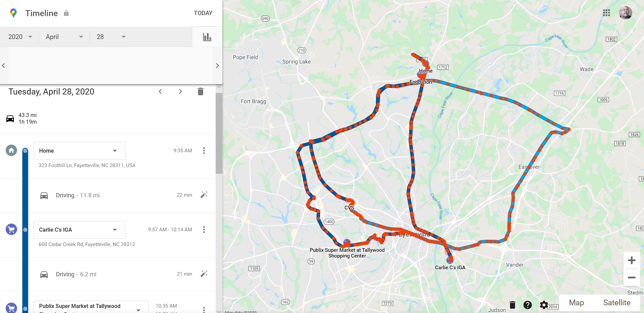Zoom out on the map
This screenshot has width=644, height=313.
click(632, 278)
